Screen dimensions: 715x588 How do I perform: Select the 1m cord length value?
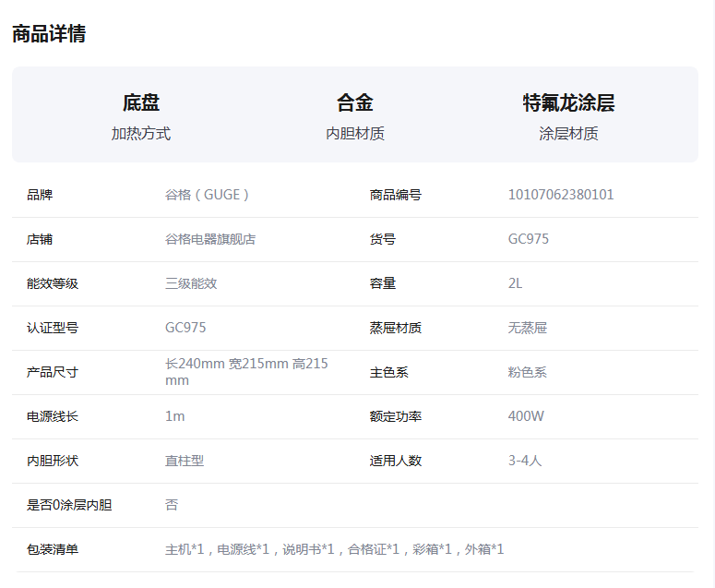[175, 416]
